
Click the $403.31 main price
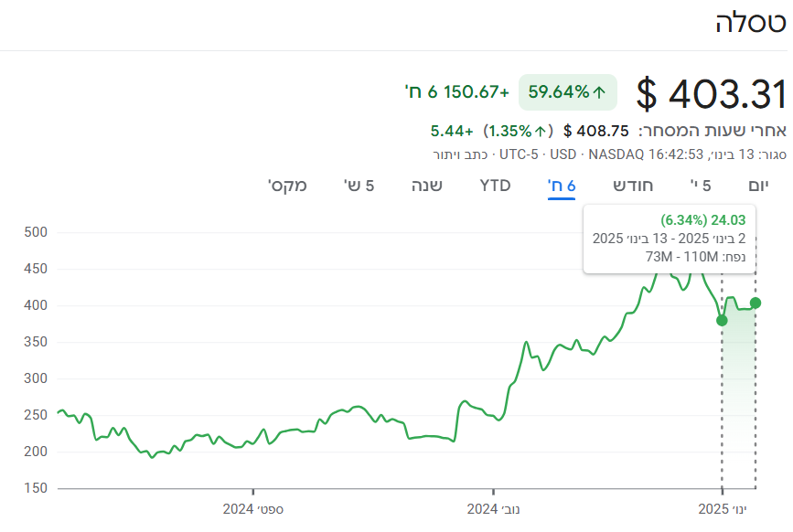(x=712, y=94)
